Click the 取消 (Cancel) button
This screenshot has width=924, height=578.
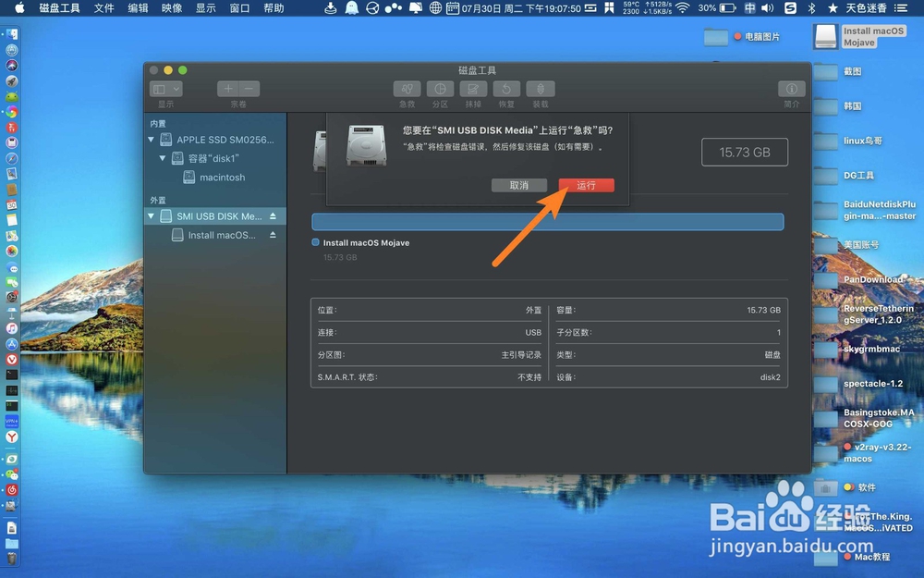tap(519, 185)
